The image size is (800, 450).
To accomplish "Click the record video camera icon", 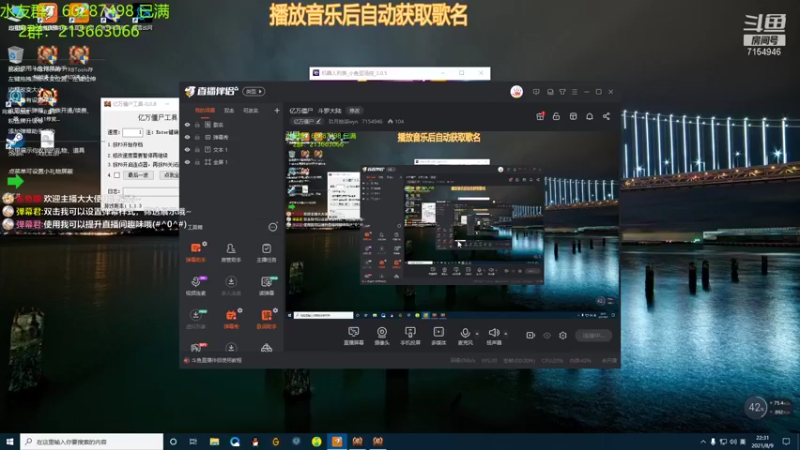I will (x=530, y=335).
